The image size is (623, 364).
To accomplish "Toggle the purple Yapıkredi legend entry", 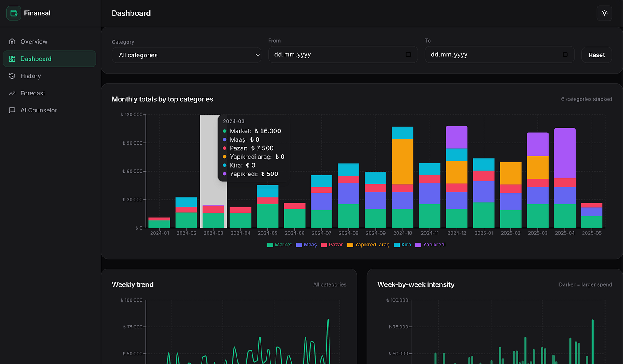I will point(430,245).
